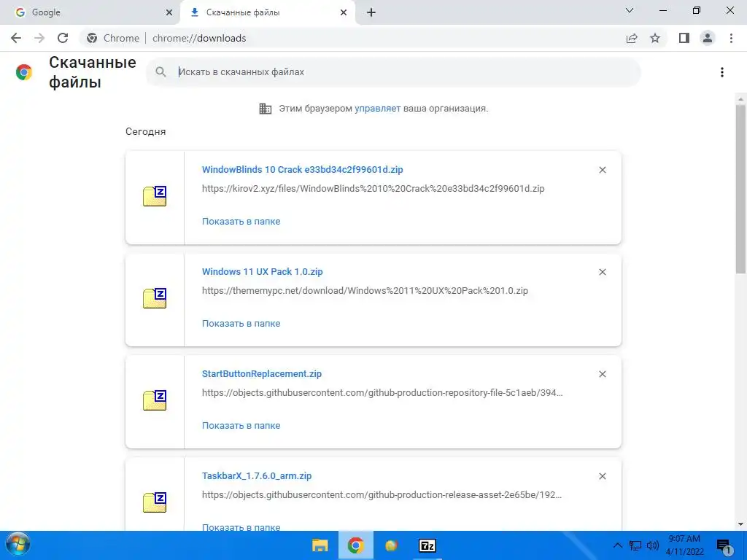Click the taskbar clock and date
This screenshot has height=560, width=747.
point(684,545)
